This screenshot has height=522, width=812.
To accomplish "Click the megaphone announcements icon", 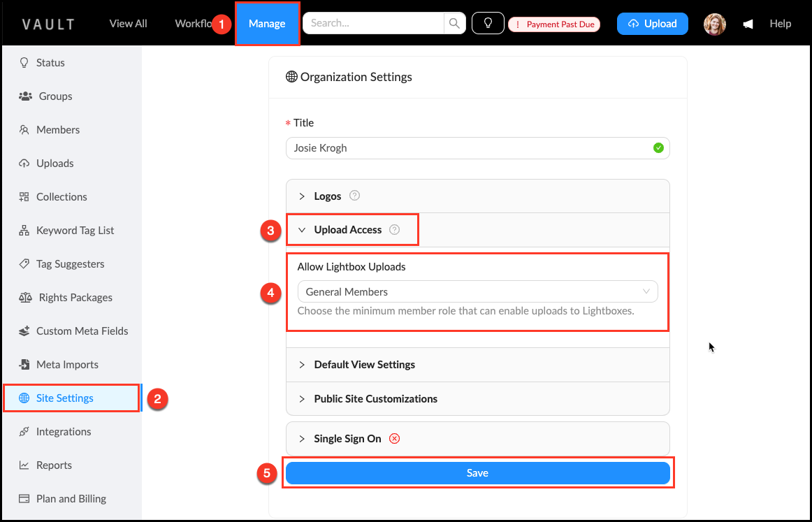I will point(748,24).
